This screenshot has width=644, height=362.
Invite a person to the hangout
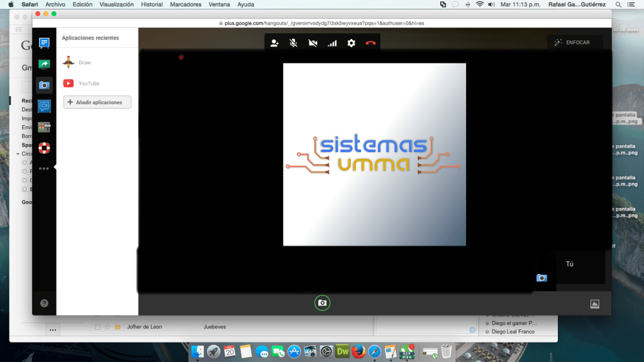(274, 43)
